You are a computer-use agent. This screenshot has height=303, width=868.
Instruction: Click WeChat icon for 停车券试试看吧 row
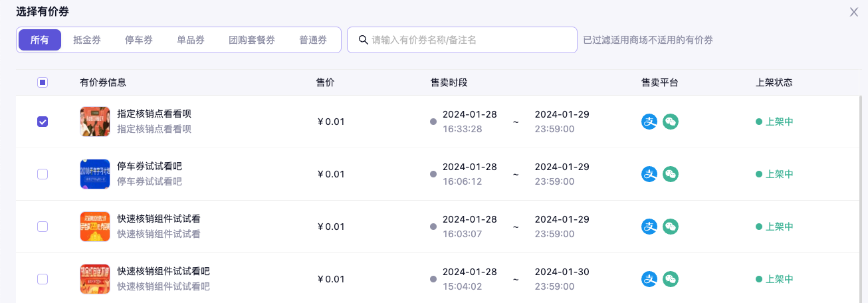(x=671, y=174)
